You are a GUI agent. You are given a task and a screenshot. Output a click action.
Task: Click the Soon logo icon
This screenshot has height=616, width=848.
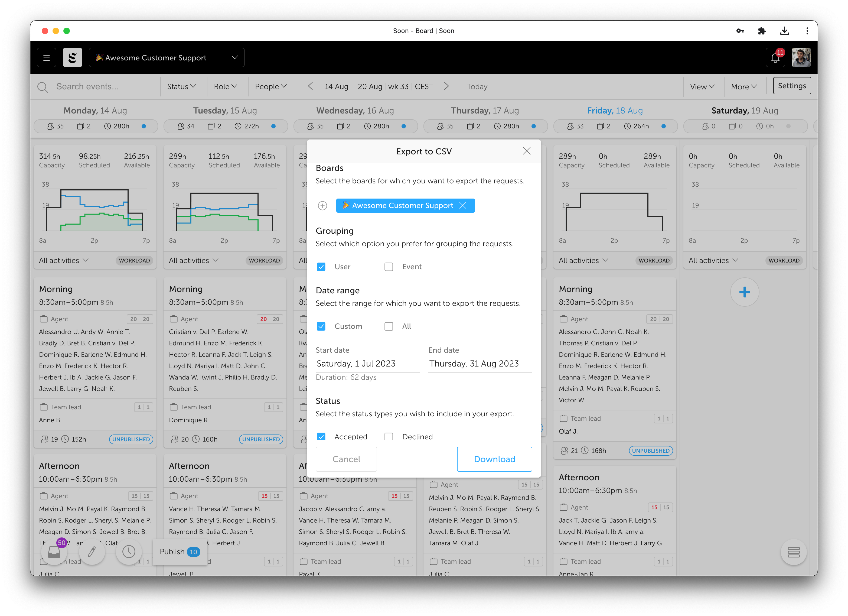73,58
